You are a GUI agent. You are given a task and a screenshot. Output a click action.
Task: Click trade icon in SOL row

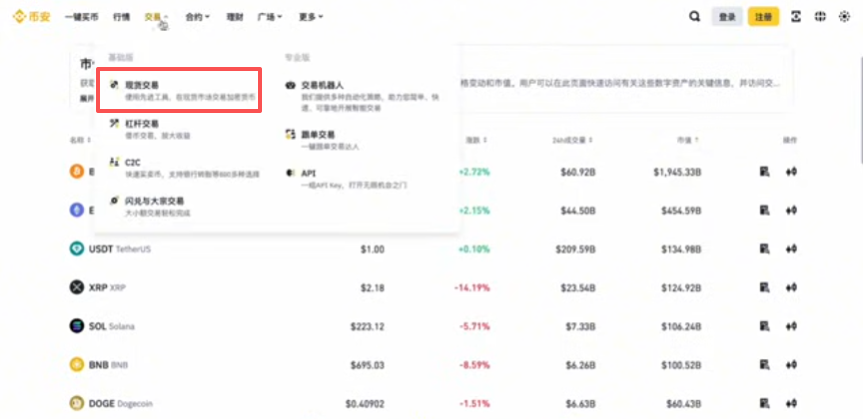point(791,326)
